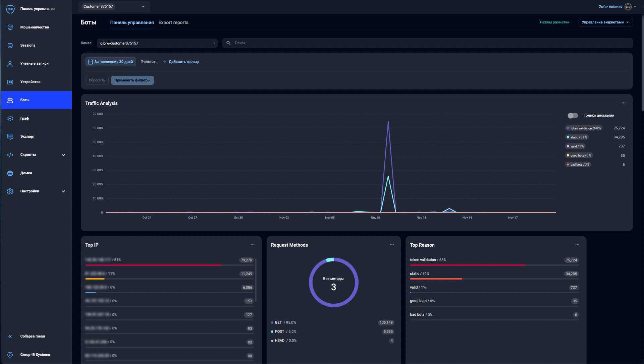Click the Export (Экспорт) sidebar icon
The image size is (644, 364).
[x=10, y=137]
